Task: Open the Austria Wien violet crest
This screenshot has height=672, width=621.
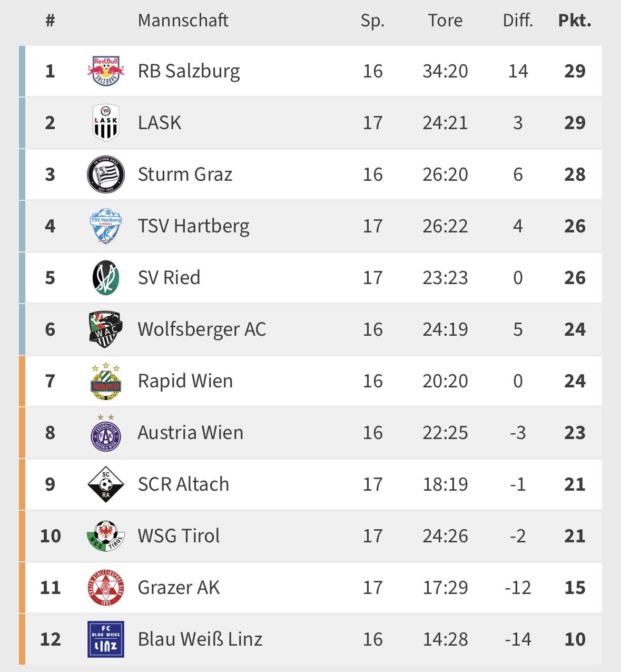Action: (106, 433)
